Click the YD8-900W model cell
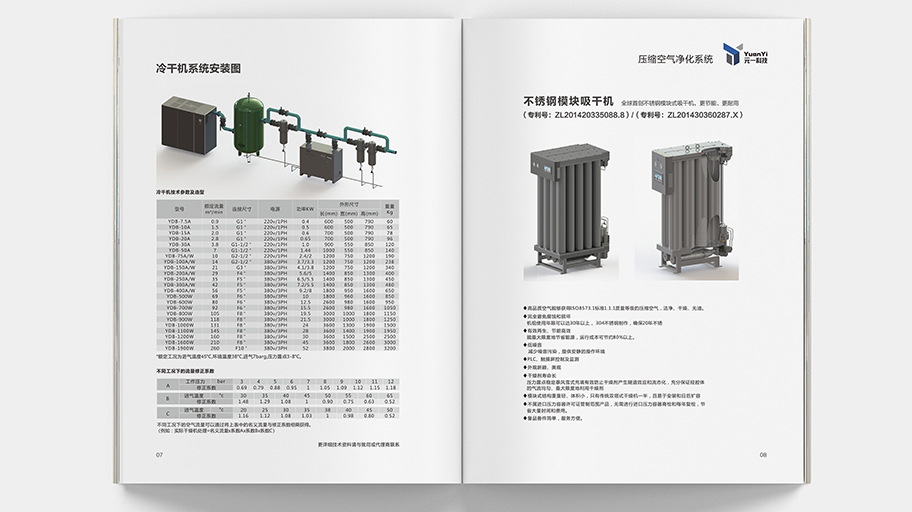This screenshot has height=512, width=912. [x=179, y=319]
